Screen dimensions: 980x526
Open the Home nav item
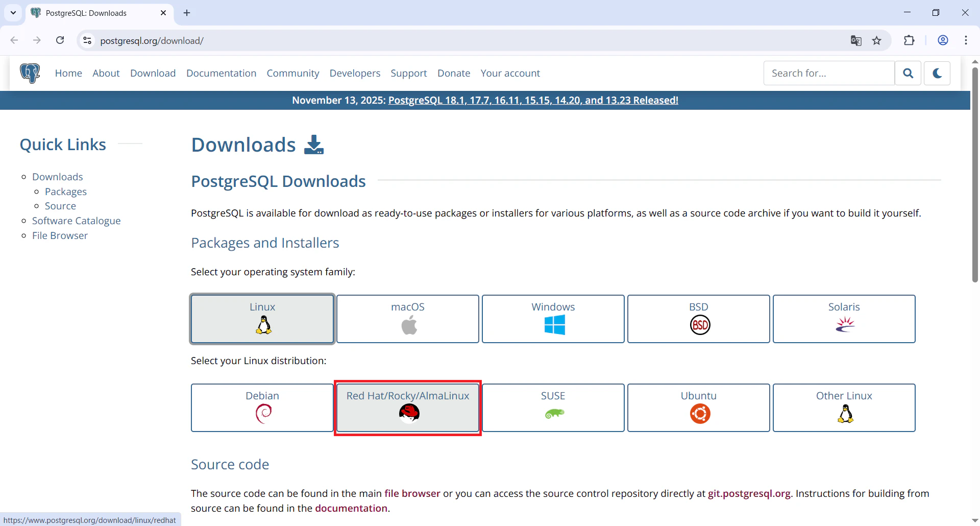coord(68,73)
